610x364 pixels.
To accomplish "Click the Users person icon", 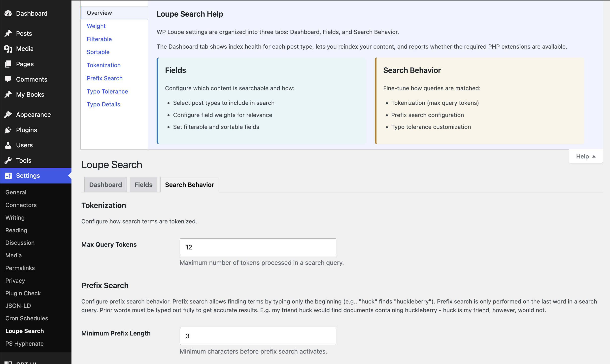I will [x=8, y=145].
